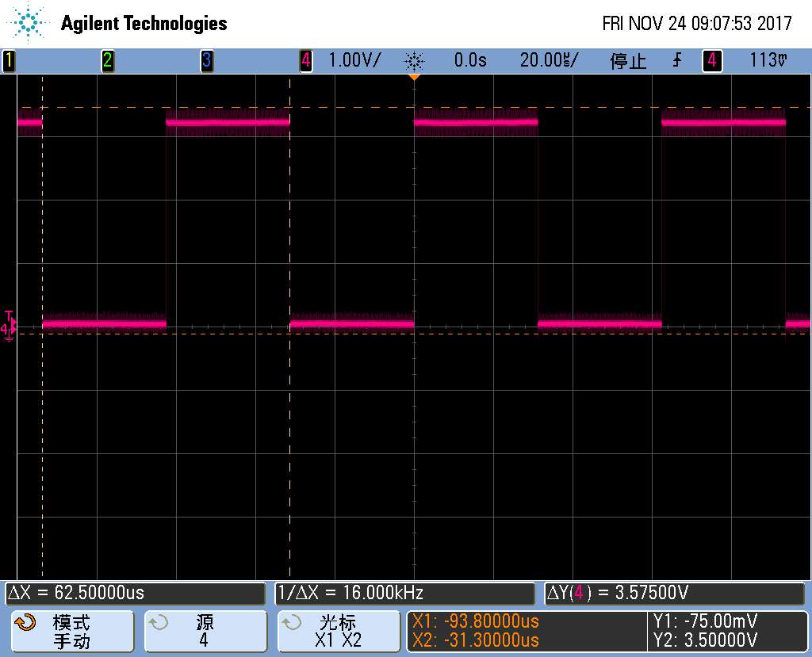Click the rotary knob icon on Mode softkey
This screenshot has width=812, height=657.
click(x=25, y=622)
